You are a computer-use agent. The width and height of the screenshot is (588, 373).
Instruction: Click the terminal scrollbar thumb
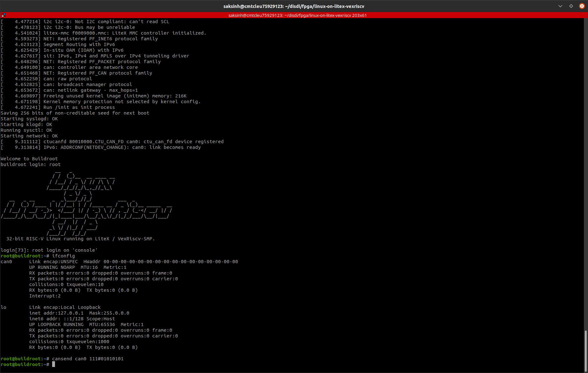[x=585, y=351]
